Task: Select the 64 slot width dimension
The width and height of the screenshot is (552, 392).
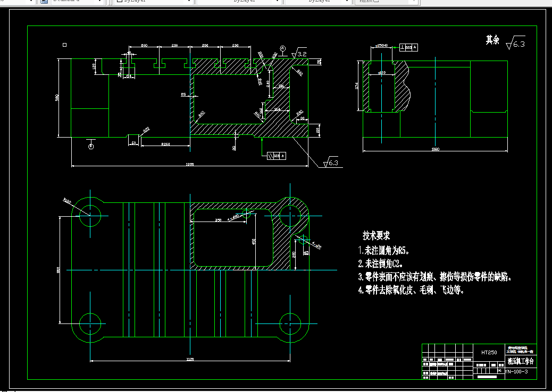Action: (x=129, y=76)
